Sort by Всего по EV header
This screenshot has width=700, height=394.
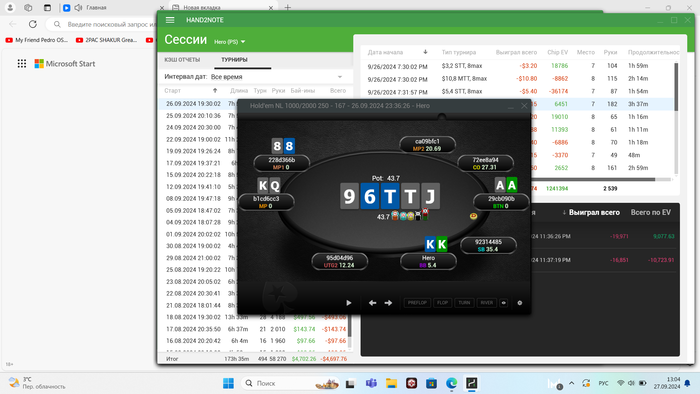(650, 212)
